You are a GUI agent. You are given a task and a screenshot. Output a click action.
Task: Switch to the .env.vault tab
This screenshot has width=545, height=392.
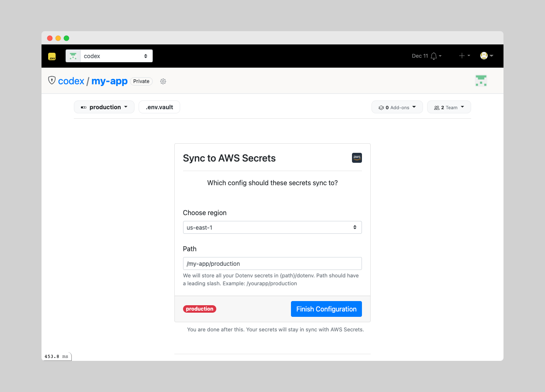click(x=159, y=107)
